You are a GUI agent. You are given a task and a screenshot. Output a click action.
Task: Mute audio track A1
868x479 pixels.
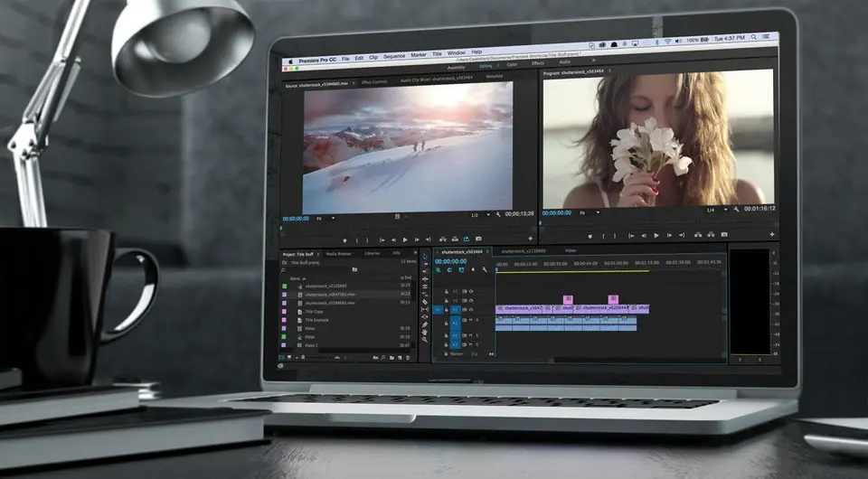[x=470, y=320]
